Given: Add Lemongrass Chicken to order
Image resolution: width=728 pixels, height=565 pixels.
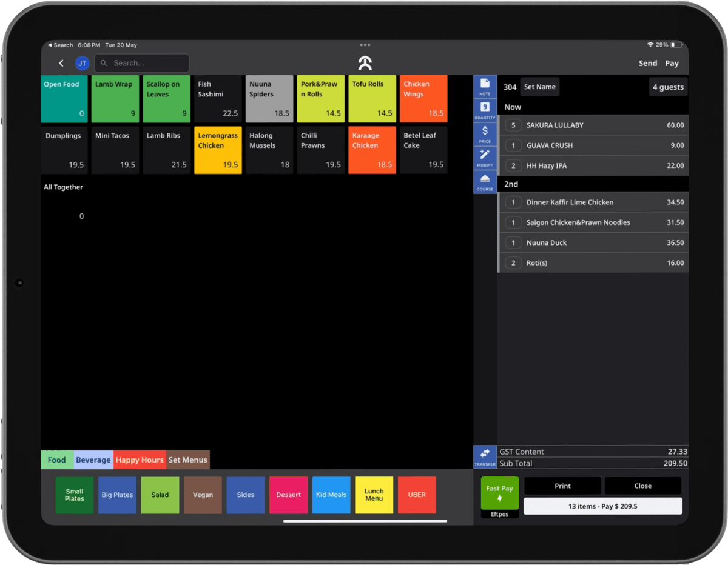Looking at the screenshot, I should [x=218, y=150].
